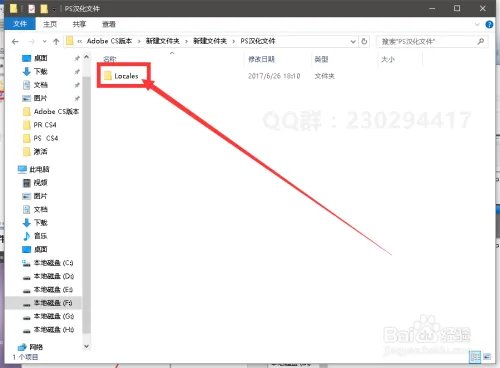Open the 共享 Share ribbon tab
Viewport: 500px width, 368px height.
click(79, 24)
